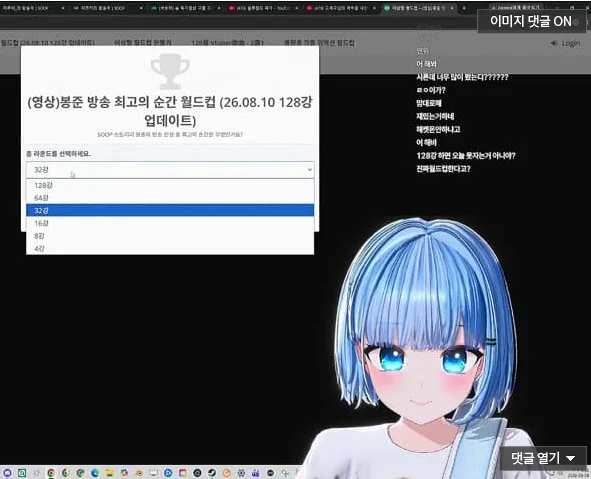This screenshot has height=479, width=591.
Task: Open the blue play-button app on the taskbar
Action: pos(168,473)
